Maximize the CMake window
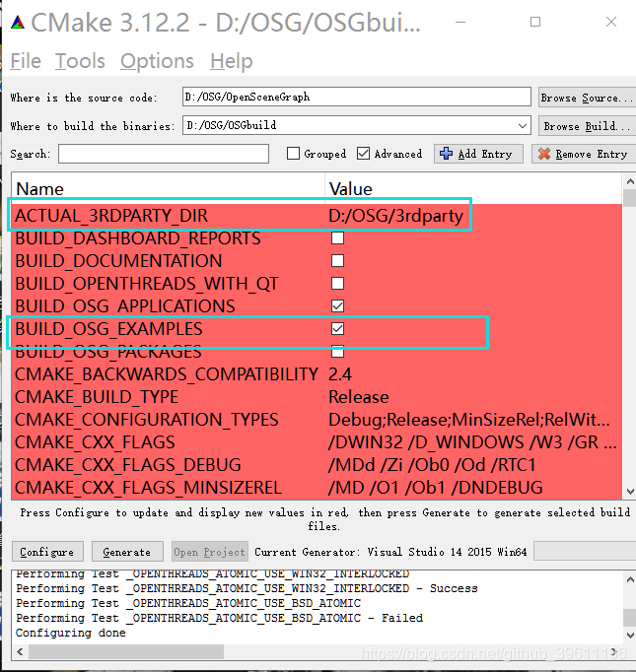 (535, 22)
